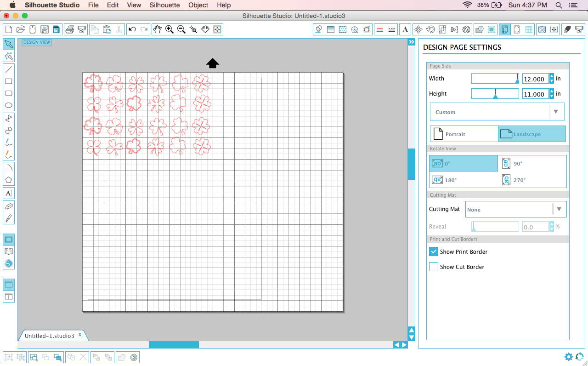Open the Cutting Mat dropdown
This screenshot has width=588, height=366.
516,209
